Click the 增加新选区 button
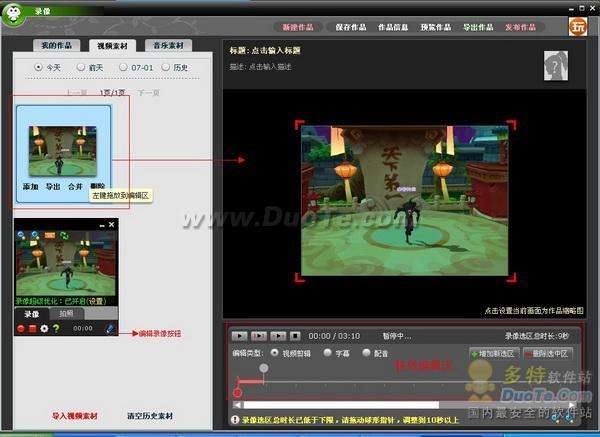This screenshot has height=437, width=600. click(494, 354)
